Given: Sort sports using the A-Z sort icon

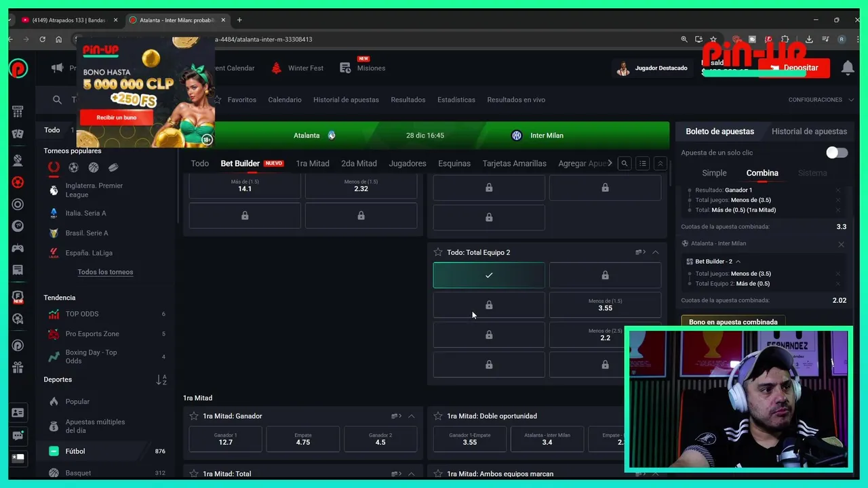Looking at the screenshot, I should tap(161, 380).
